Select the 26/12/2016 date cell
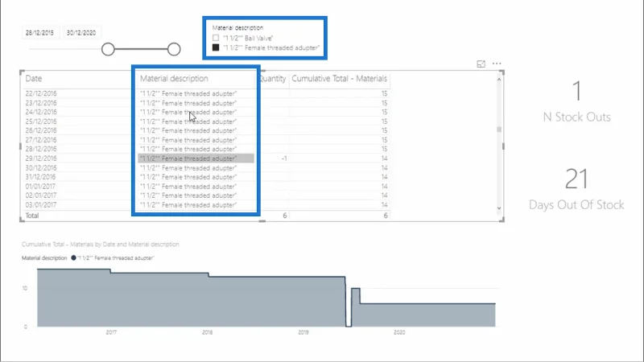Image resolution: width=644 pixels, height=362 pixels. click(x=41, y=130)
